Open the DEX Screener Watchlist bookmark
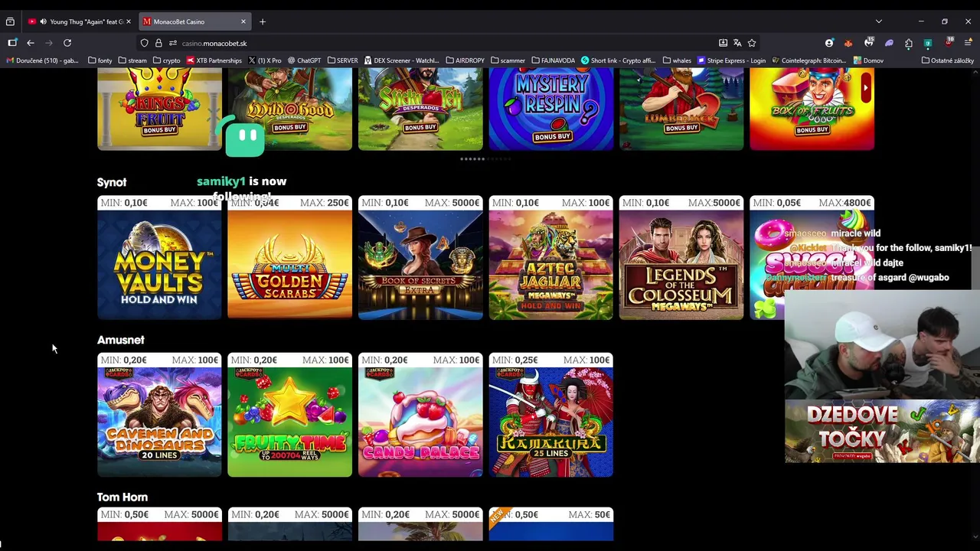Image resolution: width=980 pixels, height=551 pixels. (402, 60)
